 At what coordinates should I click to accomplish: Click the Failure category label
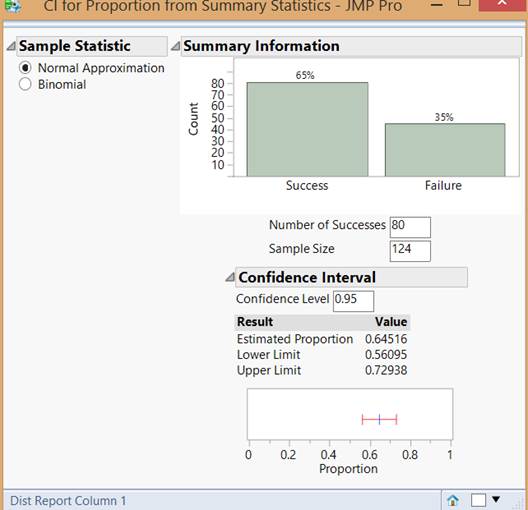(x=443, y=185)
